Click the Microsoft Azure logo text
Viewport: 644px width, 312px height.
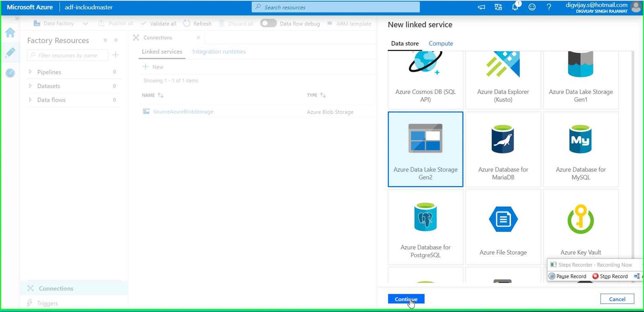click(30, 7)
